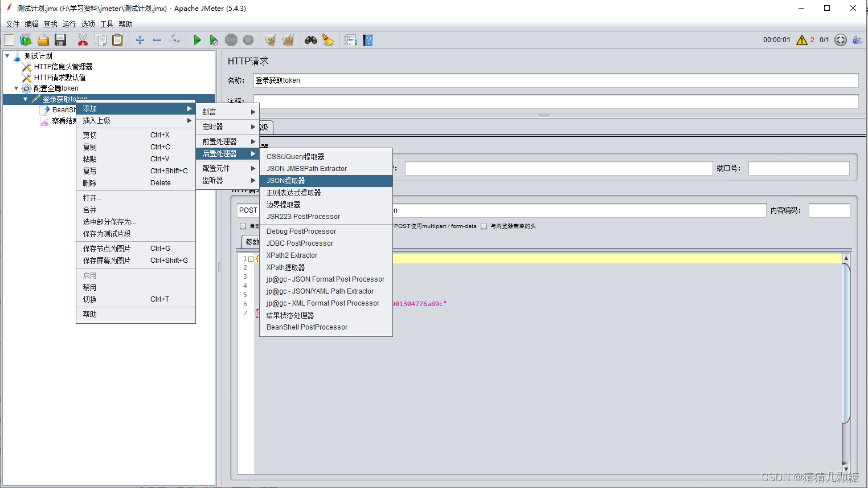Expand the 前置处理器 submenu

click(228, 141)
